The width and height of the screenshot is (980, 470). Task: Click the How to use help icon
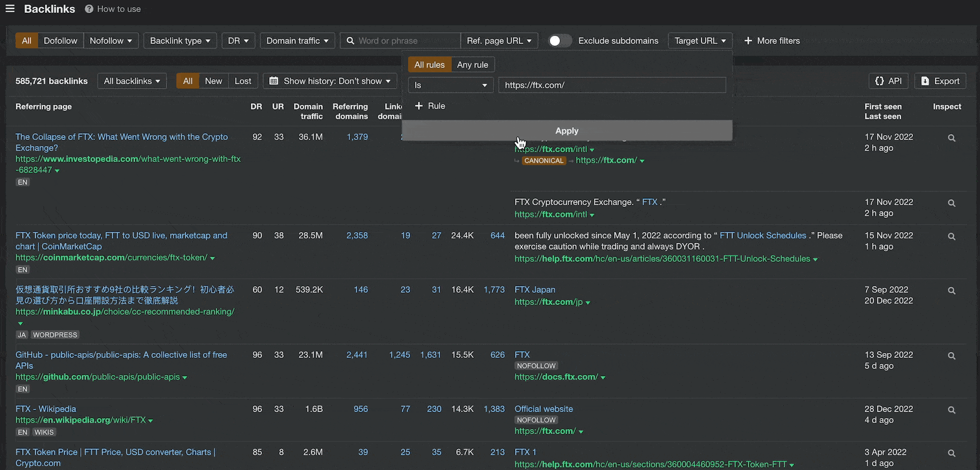tap(88, 8)
